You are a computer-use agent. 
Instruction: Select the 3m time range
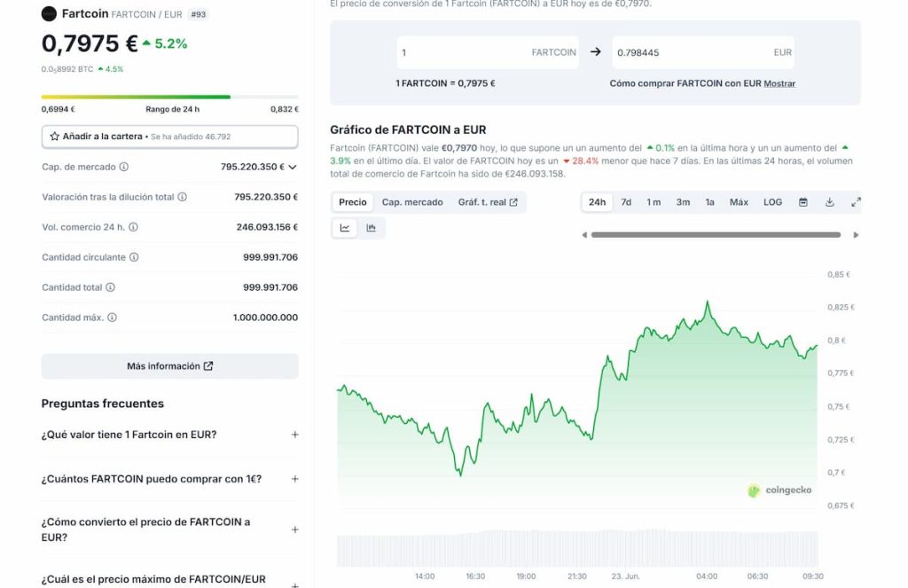(684, 202)
